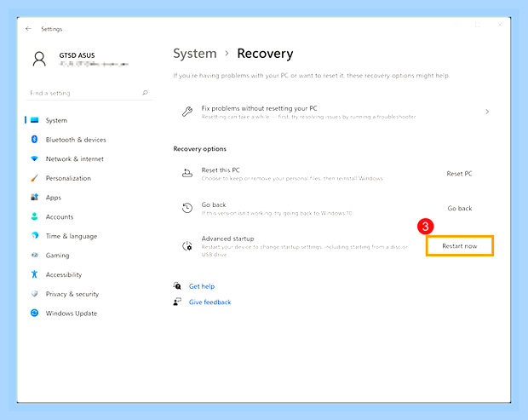Screen dimensions: 528x420
Task: Select Gaming in the sidebar
Action: pyautogui.click(x=58, y=256)
